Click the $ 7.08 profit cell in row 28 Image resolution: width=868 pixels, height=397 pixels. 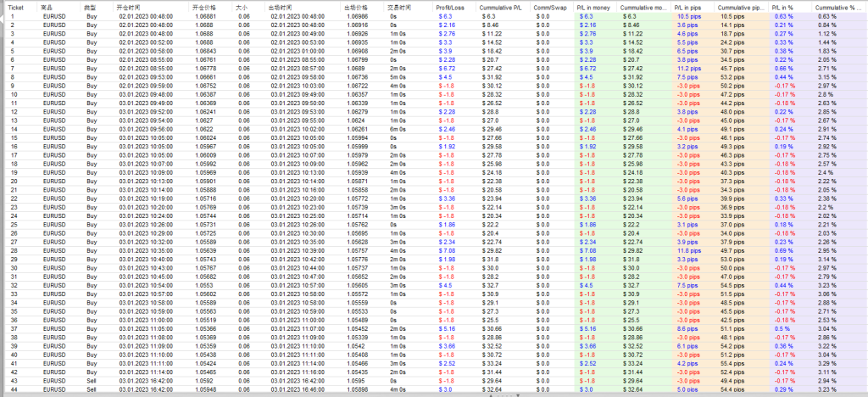(x=447, y=251)
